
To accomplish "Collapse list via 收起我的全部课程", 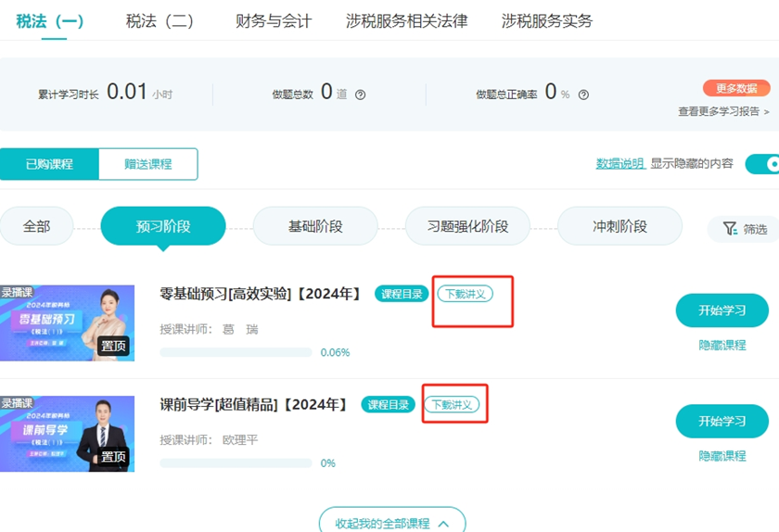I will pyautogui.click(x=392, y=521).
